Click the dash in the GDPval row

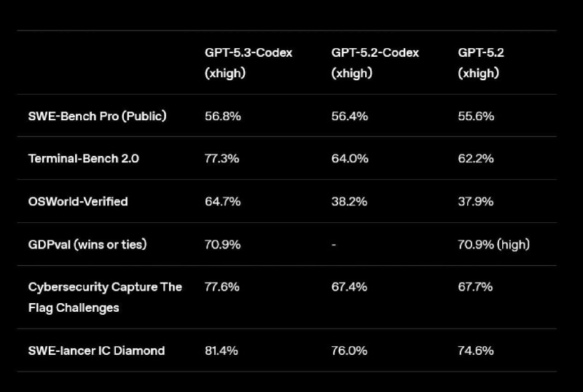[333, 245]
